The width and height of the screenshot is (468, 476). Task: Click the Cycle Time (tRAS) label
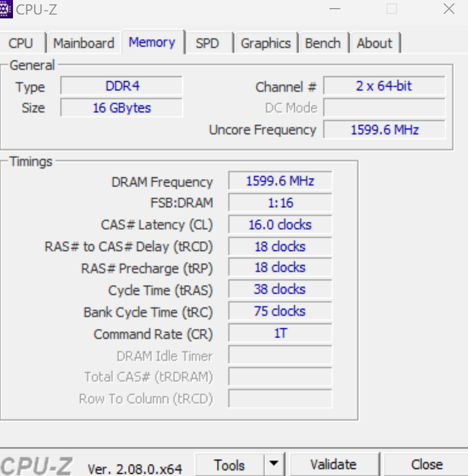pyautogui.click(x=160, y=290)
